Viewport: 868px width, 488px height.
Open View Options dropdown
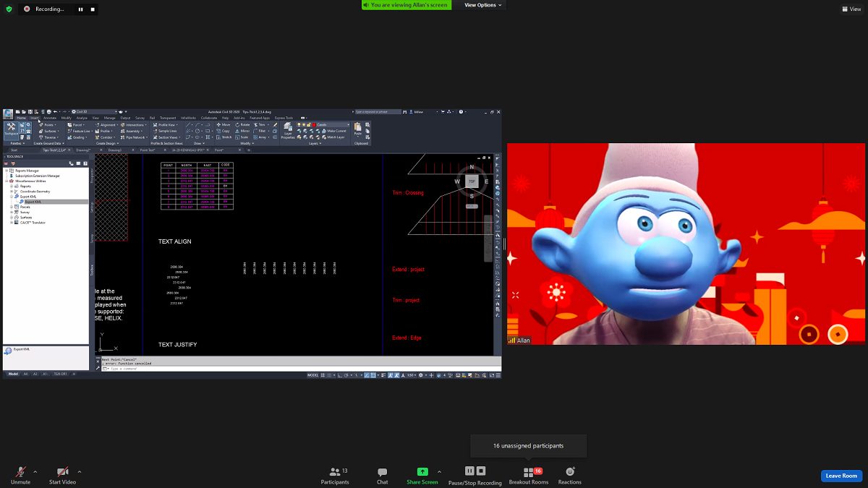(x=482, y=5)
